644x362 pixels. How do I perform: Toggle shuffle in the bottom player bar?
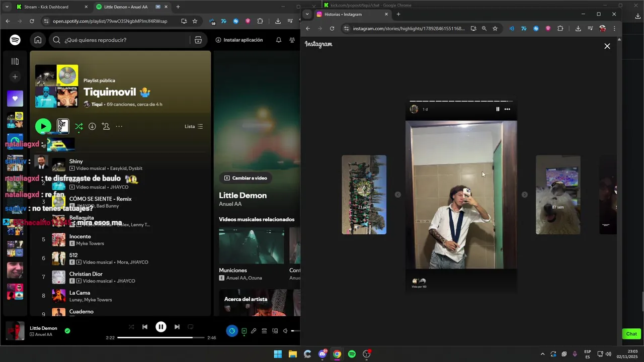(x=131, y=327)
